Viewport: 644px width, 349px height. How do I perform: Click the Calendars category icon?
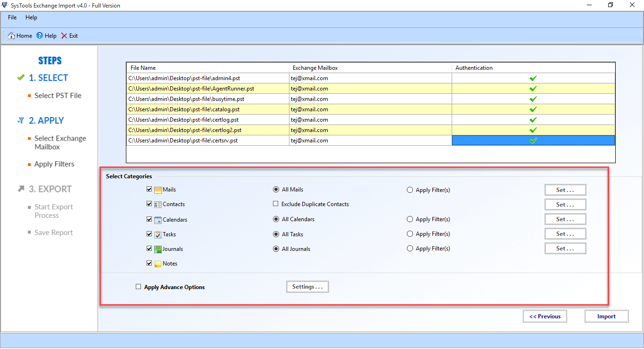(158, 220)
